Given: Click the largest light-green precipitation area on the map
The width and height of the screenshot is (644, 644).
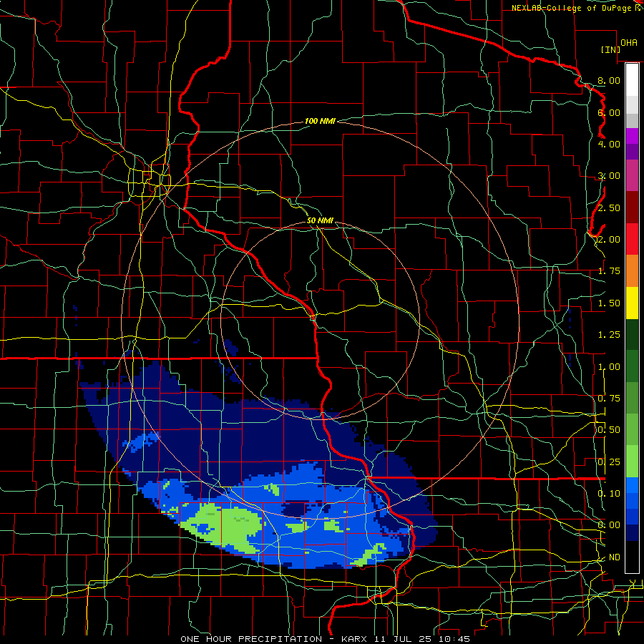Looking at the screenshot, I should (x=224, y=527).
